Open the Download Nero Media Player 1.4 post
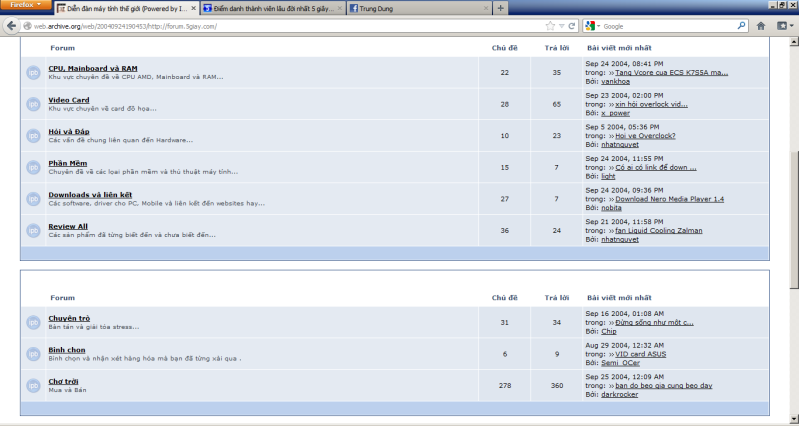The image size is (799, 426). (x=669, y=199)
